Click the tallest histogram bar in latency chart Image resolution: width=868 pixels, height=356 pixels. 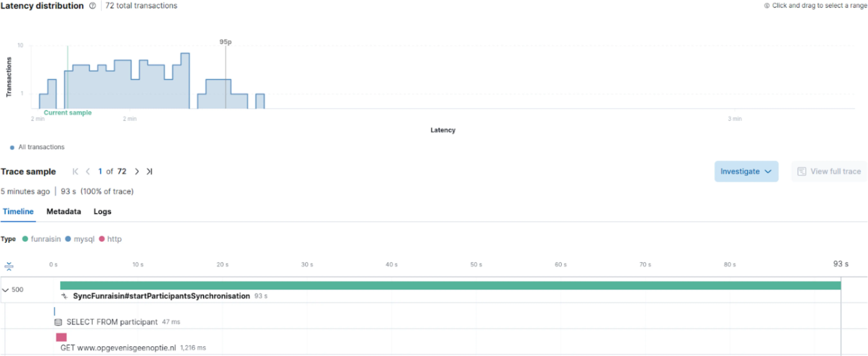(185, 81)
